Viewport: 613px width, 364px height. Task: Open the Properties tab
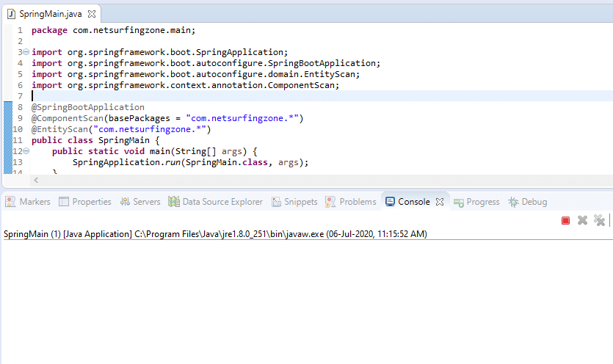click(x=84, y=202)
